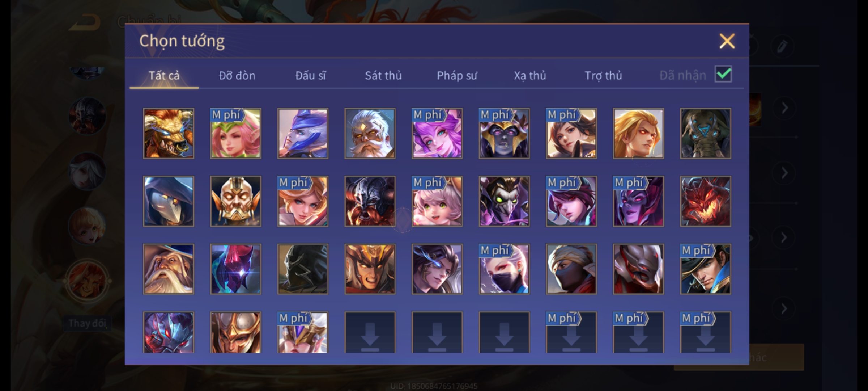
Task: Pick the pink-haired elf hero with green headband
Action: click(235, 133)
